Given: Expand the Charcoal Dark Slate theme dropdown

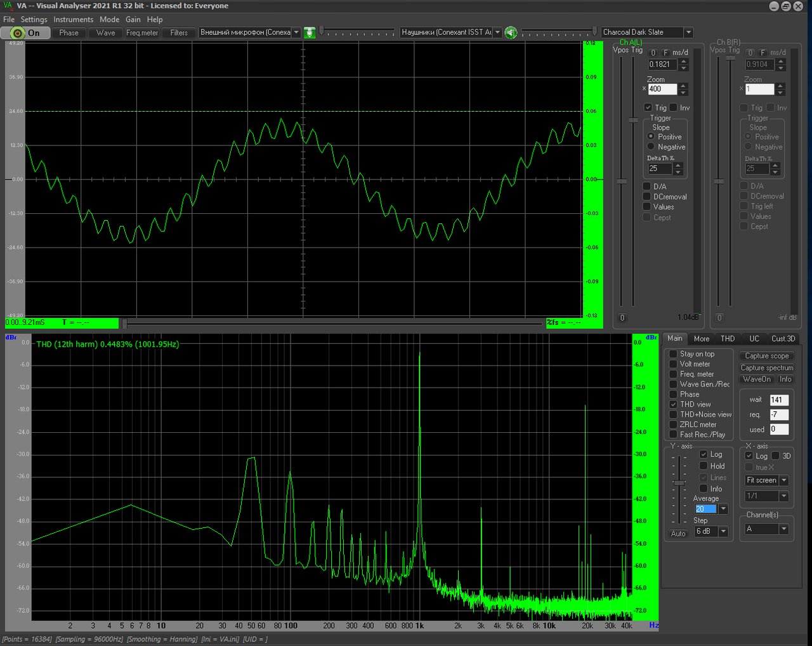Looking at the screenshot, I should [x=688, y=32].
